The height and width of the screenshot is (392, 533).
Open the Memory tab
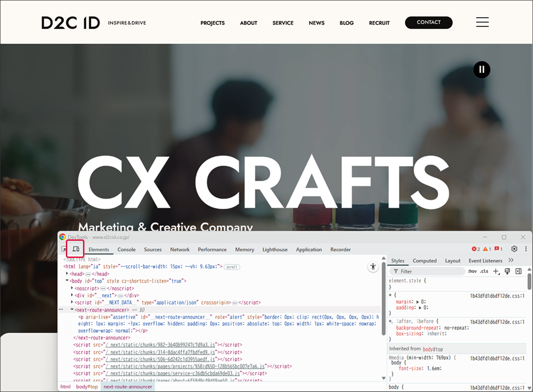point(245,250)
